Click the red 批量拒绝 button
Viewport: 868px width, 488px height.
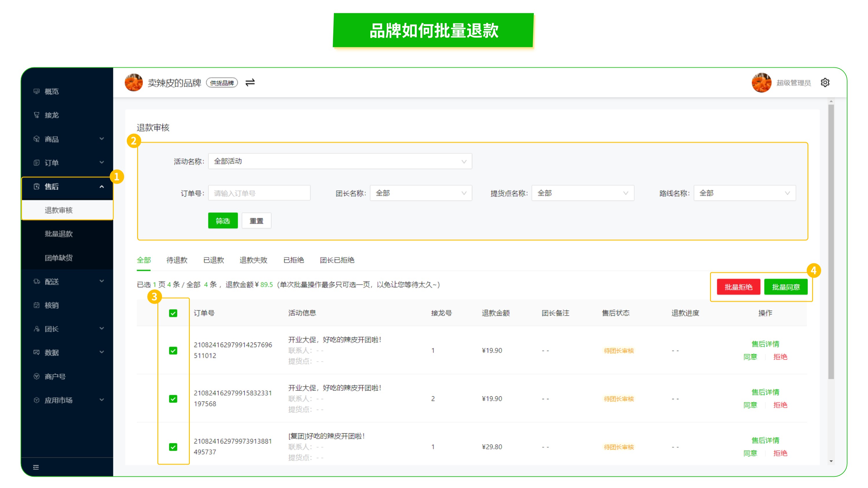tap(739, 287)
